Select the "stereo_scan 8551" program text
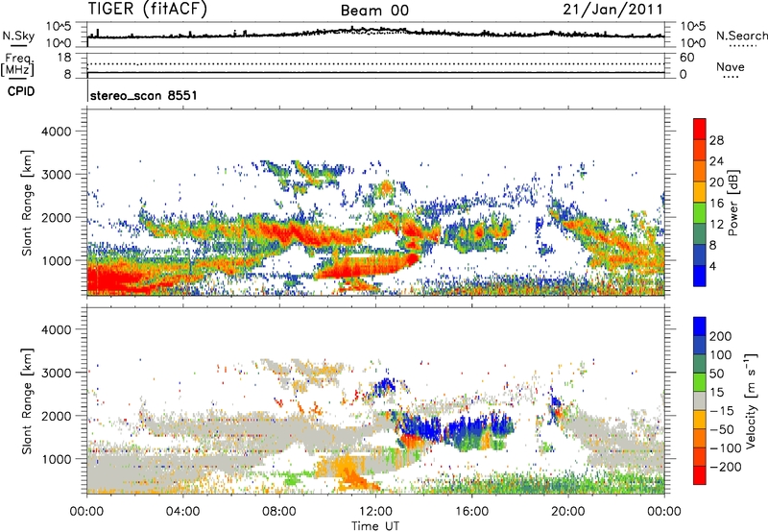The image size is (768, 532). [143, 95]
